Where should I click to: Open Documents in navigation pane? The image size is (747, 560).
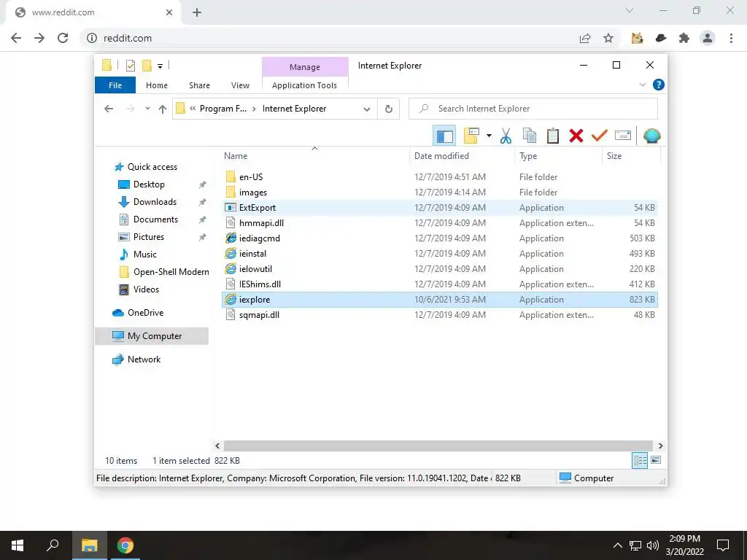click(155, 219)
